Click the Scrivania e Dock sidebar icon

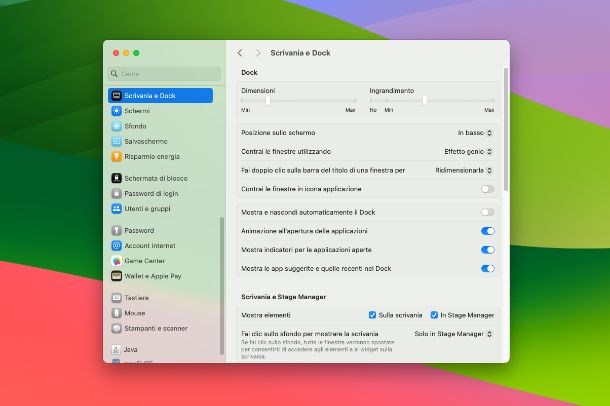coord(116,96)
